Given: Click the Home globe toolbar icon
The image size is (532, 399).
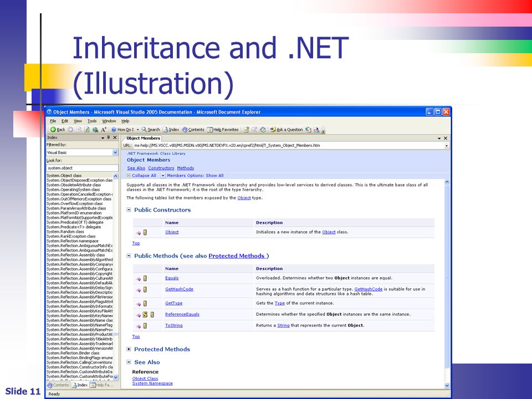Looking at the screenshot, I should (x=95, y=130).
